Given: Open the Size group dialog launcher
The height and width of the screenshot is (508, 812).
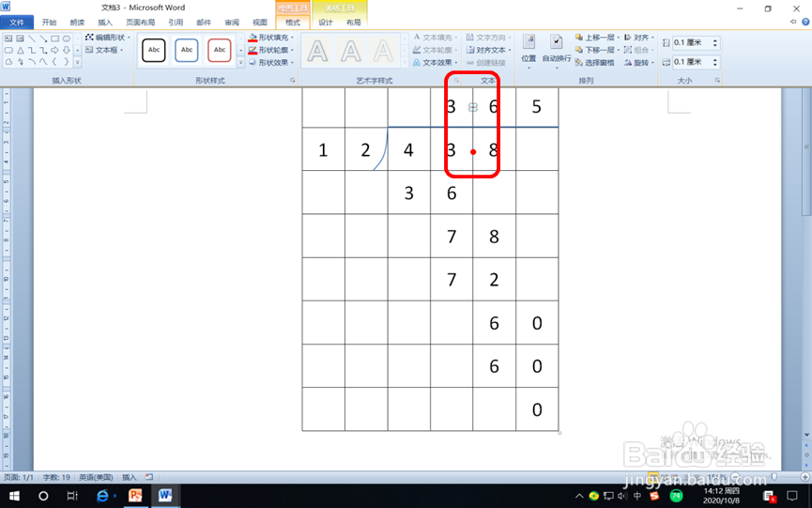Looking at the screenshot, I should click(717, 80).
